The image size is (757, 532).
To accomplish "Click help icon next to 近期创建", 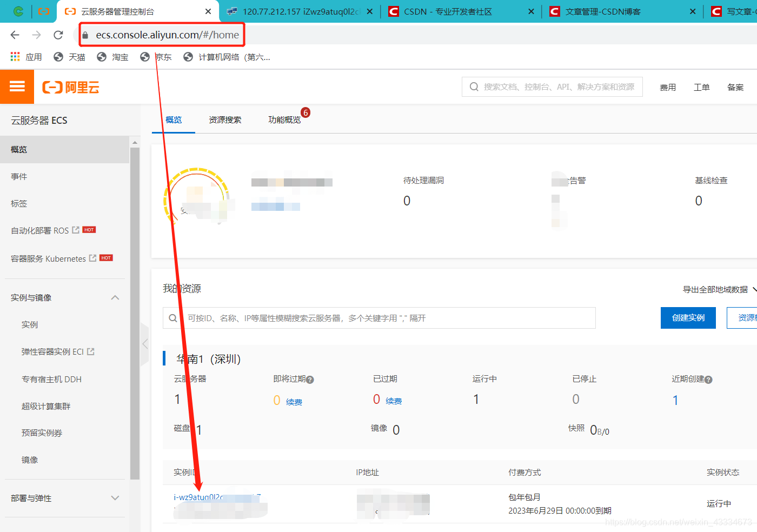I will (708, 380).
